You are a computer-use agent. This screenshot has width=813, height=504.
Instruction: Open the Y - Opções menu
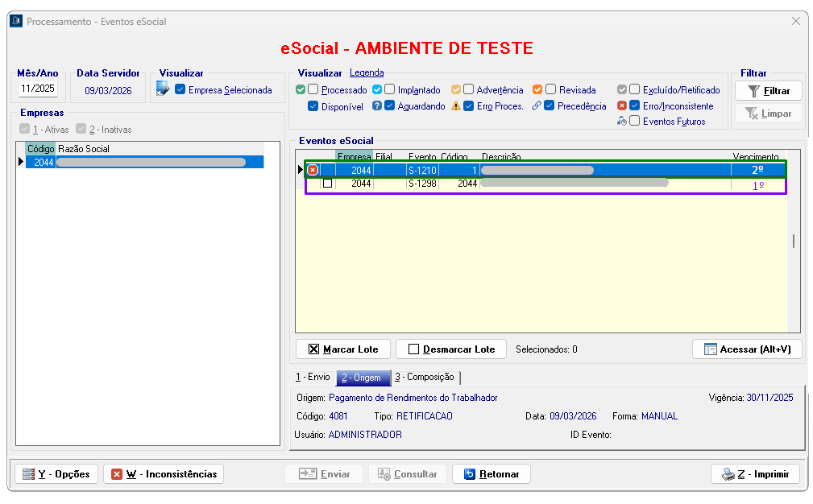[x=56, y=474]
